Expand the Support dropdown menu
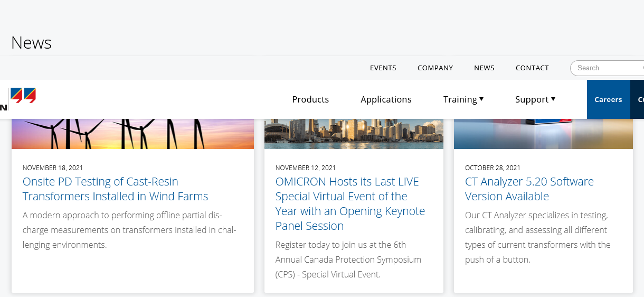Screen dimensions: 644x297 [x=535, y=99]
